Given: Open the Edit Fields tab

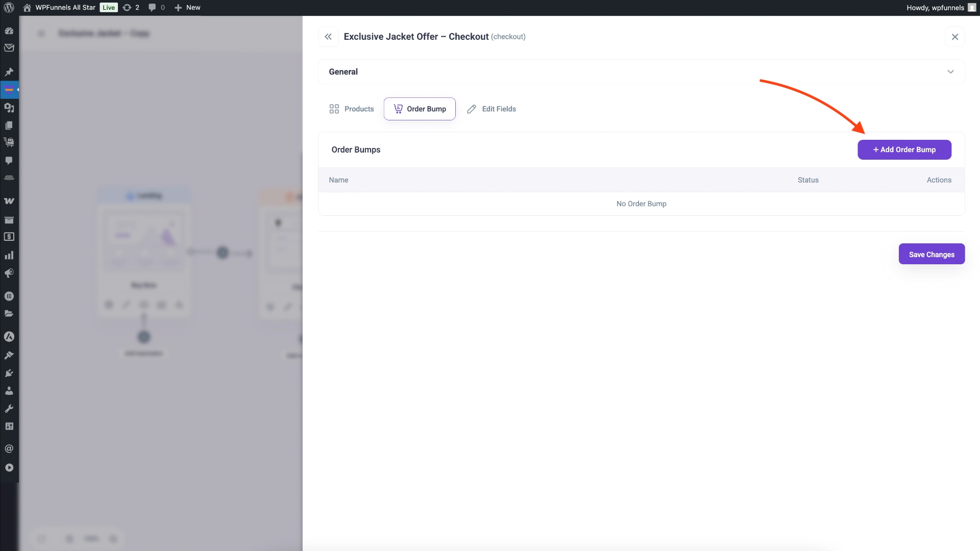Looking at the screenshot, I should (491, 109).
